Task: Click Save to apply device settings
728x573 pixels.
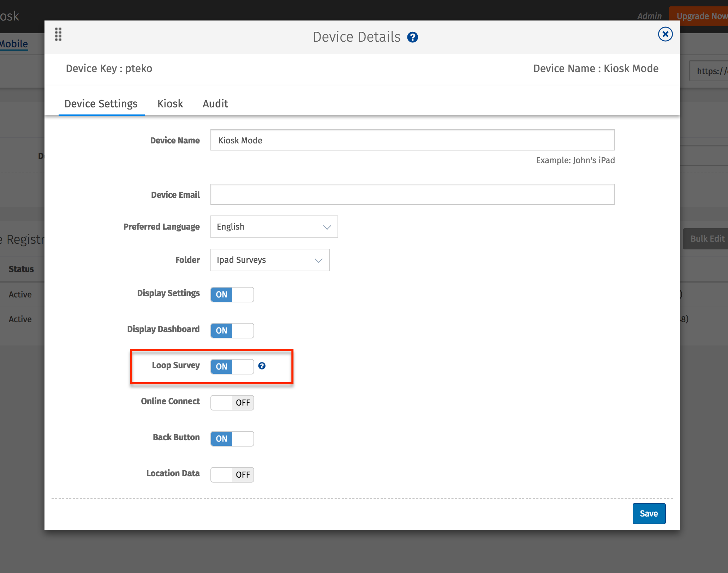Action: 648,513
